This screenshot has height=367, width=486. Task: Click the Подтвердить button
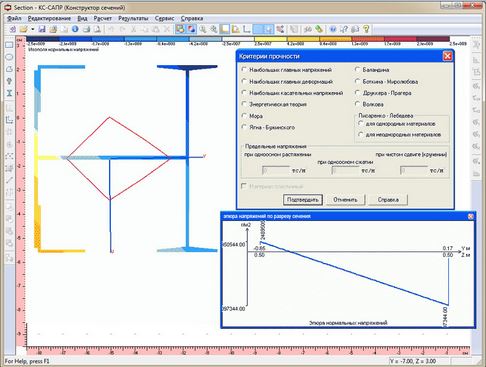[x=303, y=200]
